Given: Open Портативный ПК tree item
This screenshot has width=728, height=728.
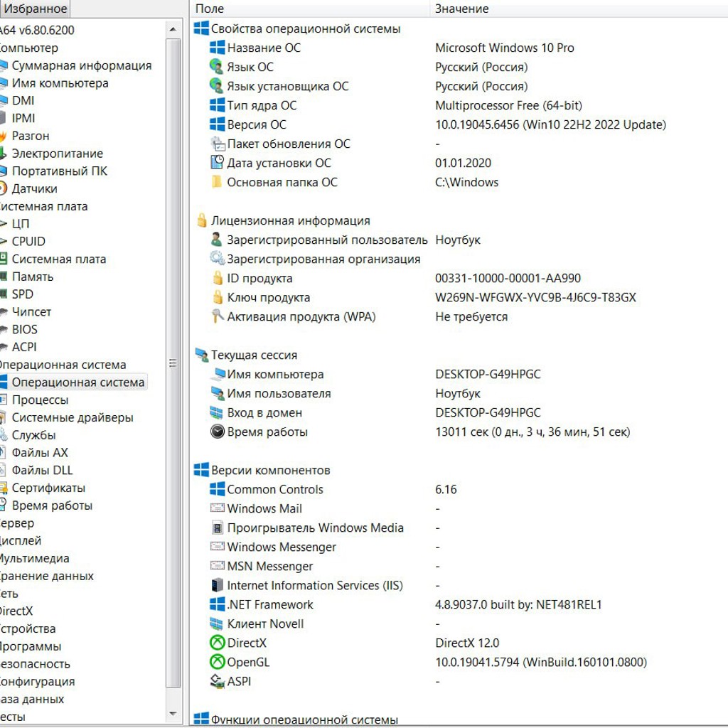Looking at the screenshot, I should (x=60, y=171).
